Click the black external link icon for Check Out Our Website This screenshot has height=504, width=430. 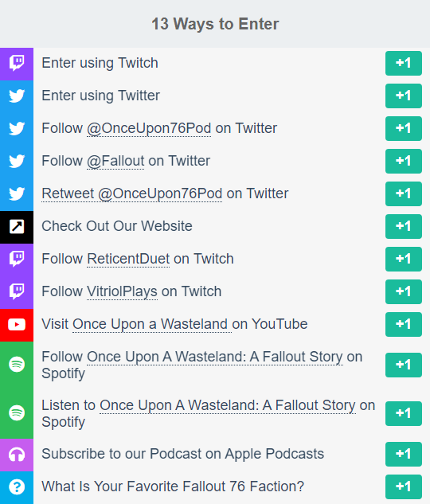[17, 226]
